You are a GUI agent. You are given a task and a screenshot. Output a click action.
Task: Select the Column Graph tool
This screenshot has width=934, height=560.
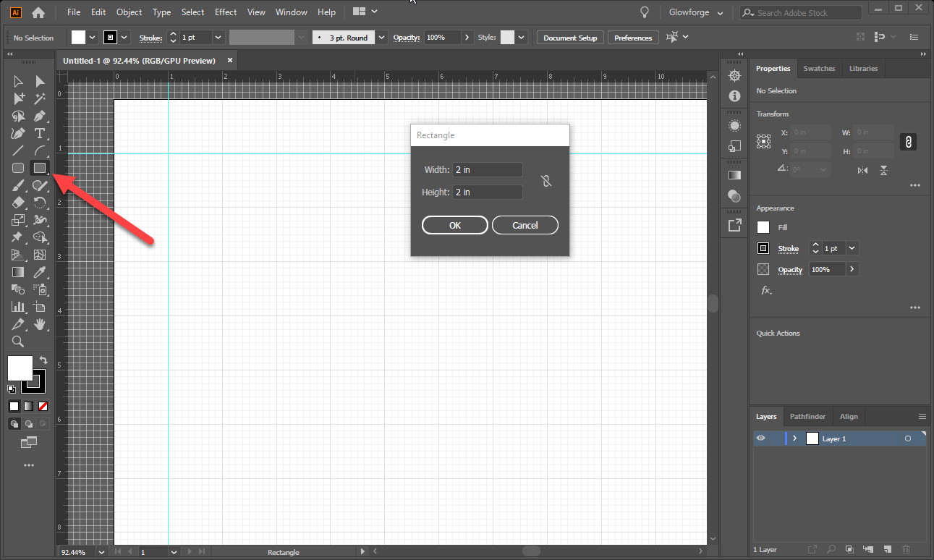pos(19,307)
